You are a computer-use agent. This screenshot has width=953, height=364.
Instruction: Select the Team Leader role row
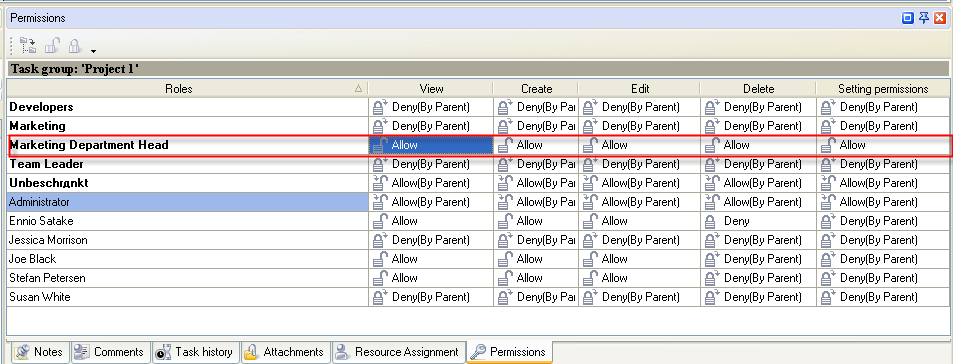point(188,164)
